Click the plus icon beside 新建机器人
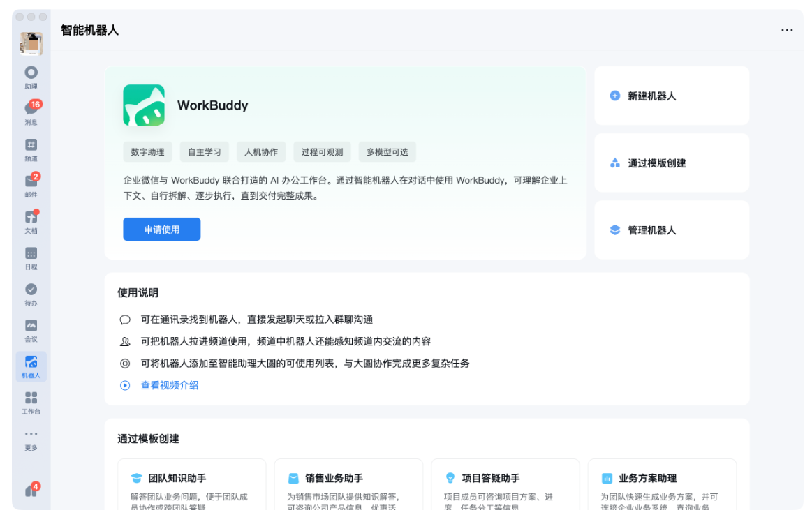 [614, 96]
